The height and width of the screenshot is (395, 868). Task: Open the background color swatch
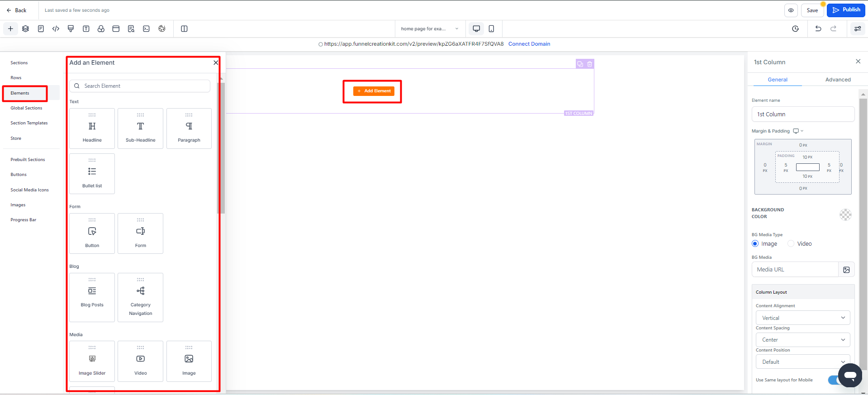pos(845,214)
